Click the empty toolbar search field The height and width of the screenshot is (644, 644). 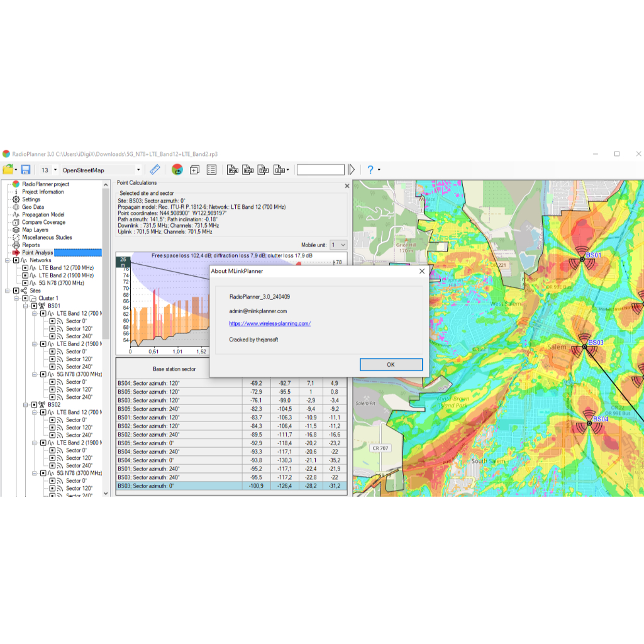[x=320, y=170]
